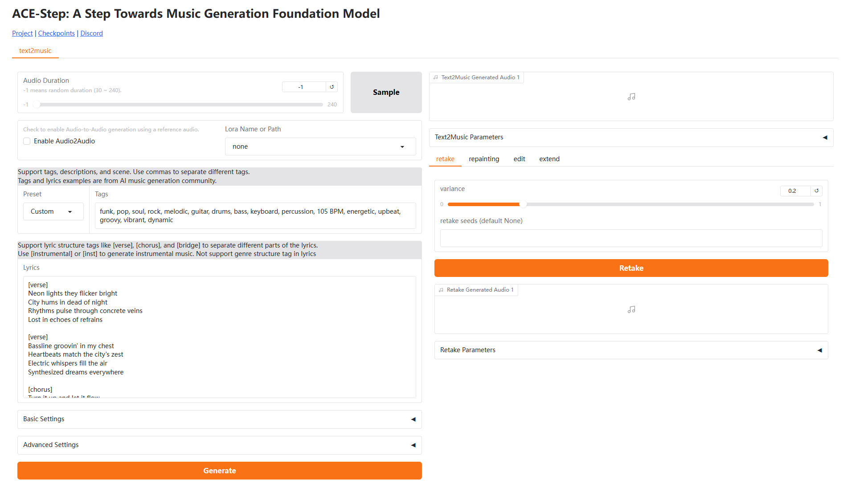Switch to the repainting tab

click(x=484, y=159)
